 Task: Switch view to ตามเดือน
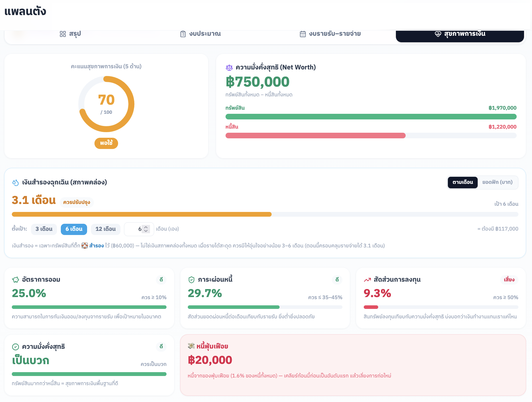pos(463,182)
